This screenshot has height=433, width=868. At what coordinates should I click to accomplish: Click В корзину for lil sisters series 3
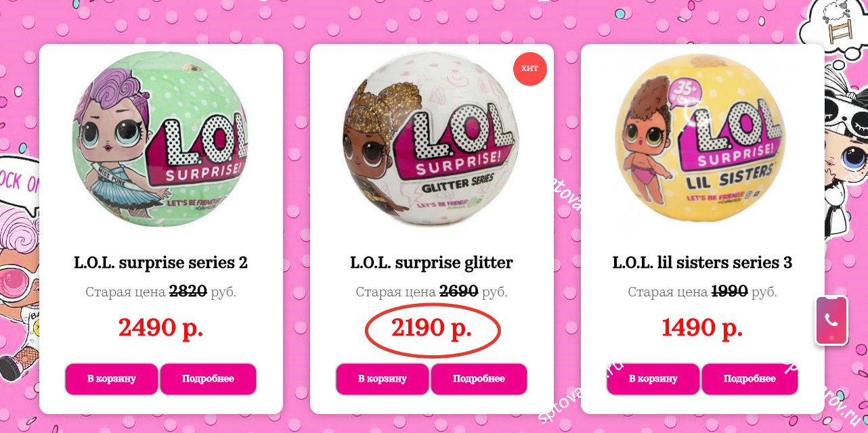(653, 379)
